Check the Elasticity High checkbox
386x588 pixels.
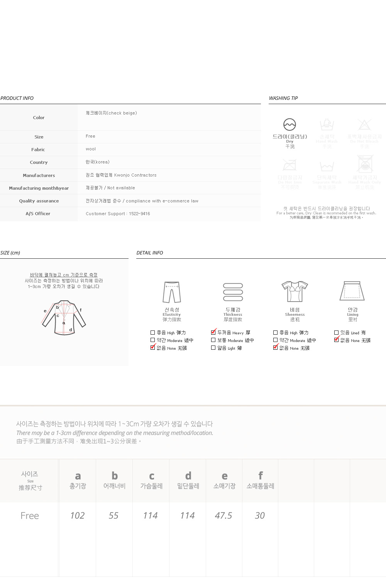pyautogui.click(x=152, y=332)
